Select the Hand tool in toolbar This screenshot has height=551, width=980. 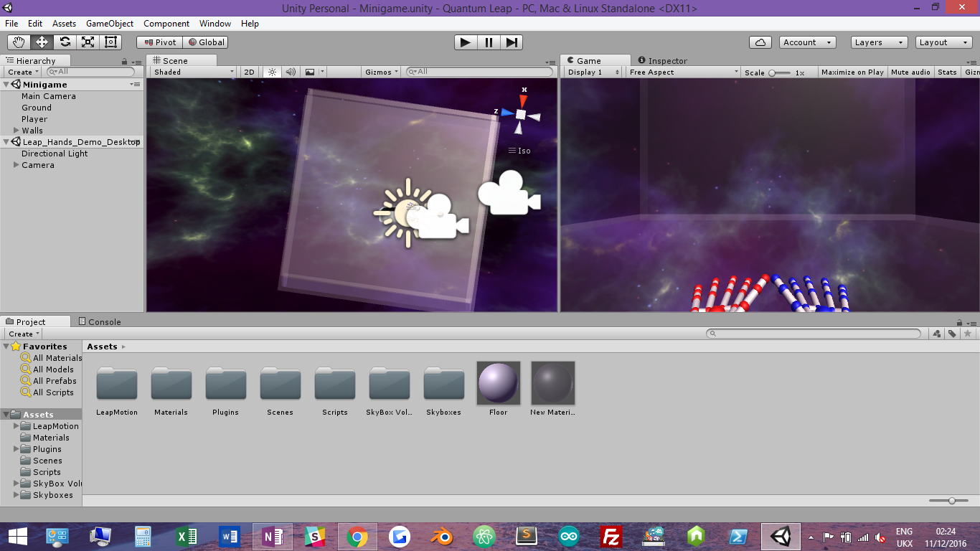tap(19, 42)
